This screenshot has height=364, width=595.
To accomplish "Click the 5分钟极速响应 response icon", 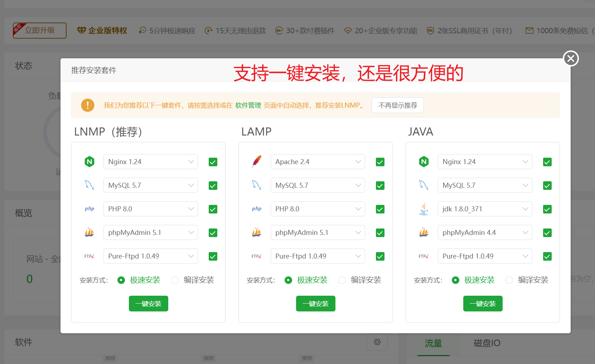I will 142,31.
